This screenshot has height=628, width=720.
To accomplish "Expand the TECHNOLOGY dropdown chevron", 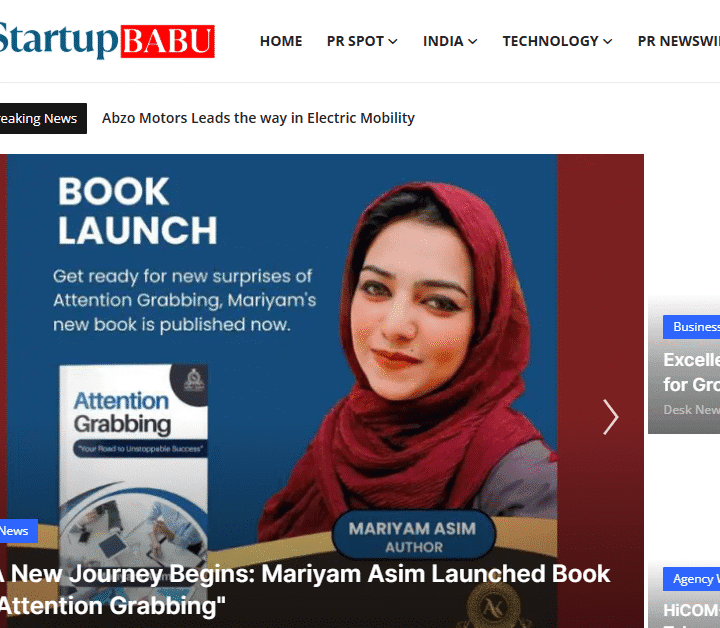I will (608, 42).
